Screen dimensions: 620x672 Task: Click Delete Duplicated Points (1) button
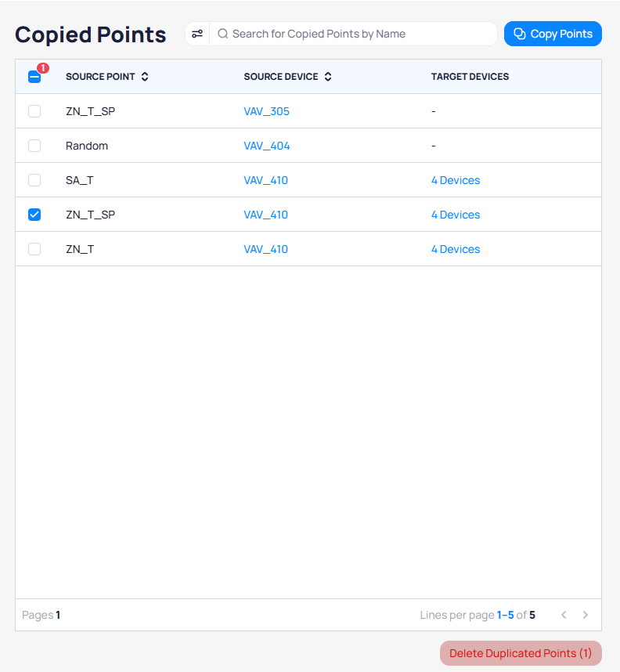click(521, 653)
